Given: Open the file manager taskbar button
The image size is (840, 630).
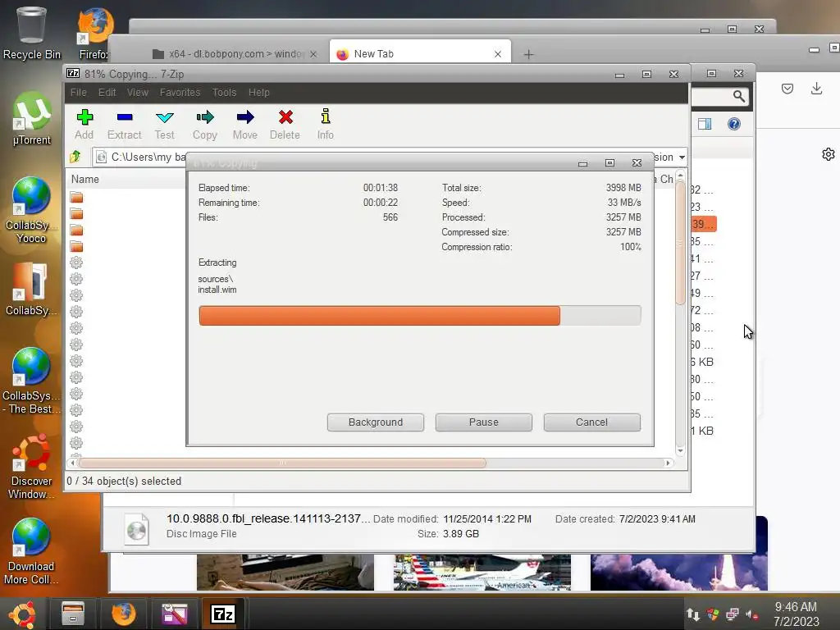Looking at the screenshot, I should 73,614.
